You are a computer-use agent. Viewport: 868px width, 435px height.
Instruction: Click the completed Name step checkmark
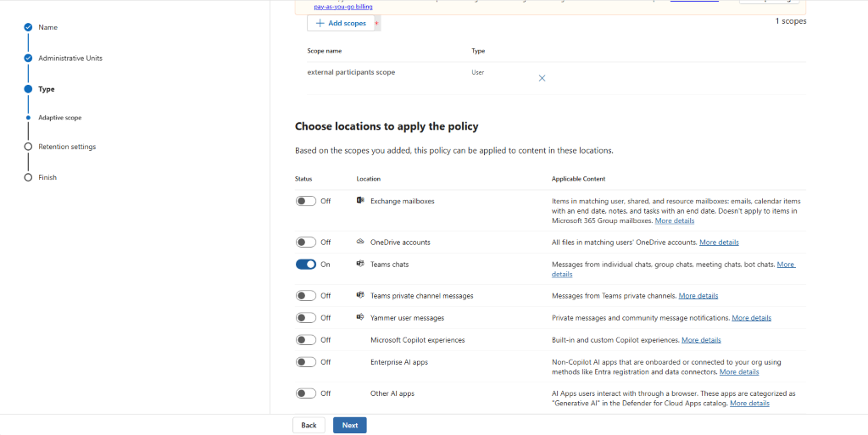(28, 27)
